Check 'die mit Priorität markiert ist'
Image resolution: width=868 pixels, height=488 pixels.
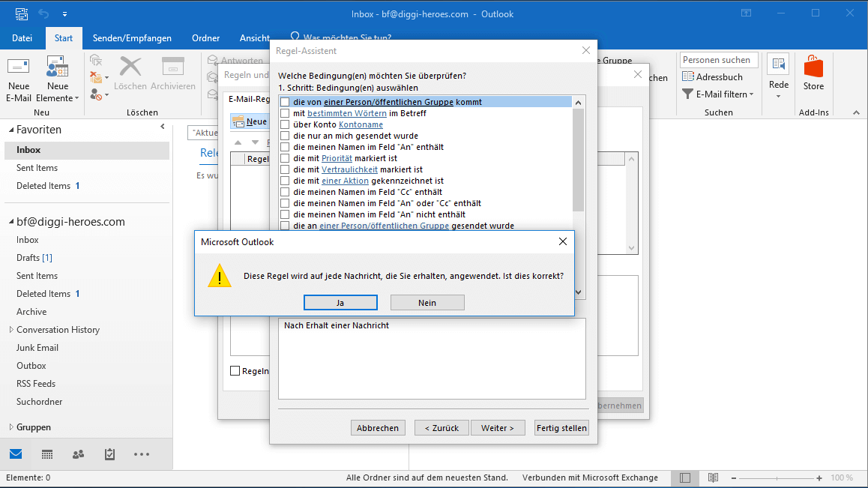pyautogui.click(x=285, y=158)
